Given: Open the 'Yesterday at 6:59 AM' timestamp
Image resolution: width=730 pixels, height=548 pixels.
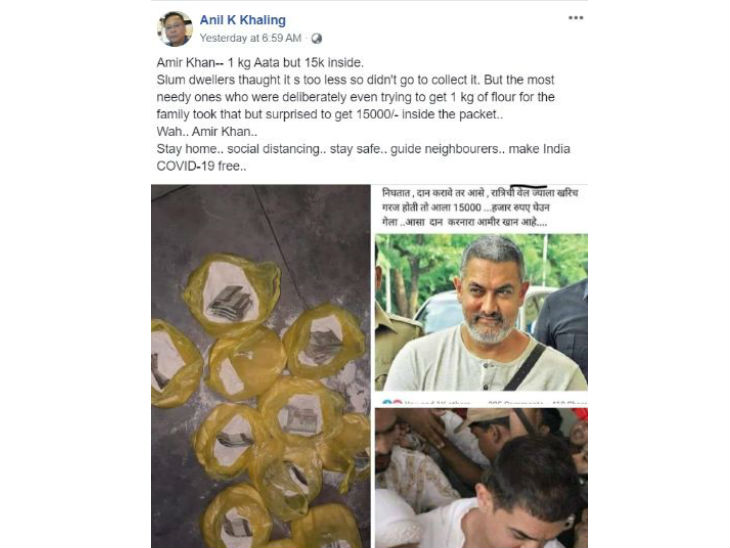Looking at the screenshot, I should 250,38.
